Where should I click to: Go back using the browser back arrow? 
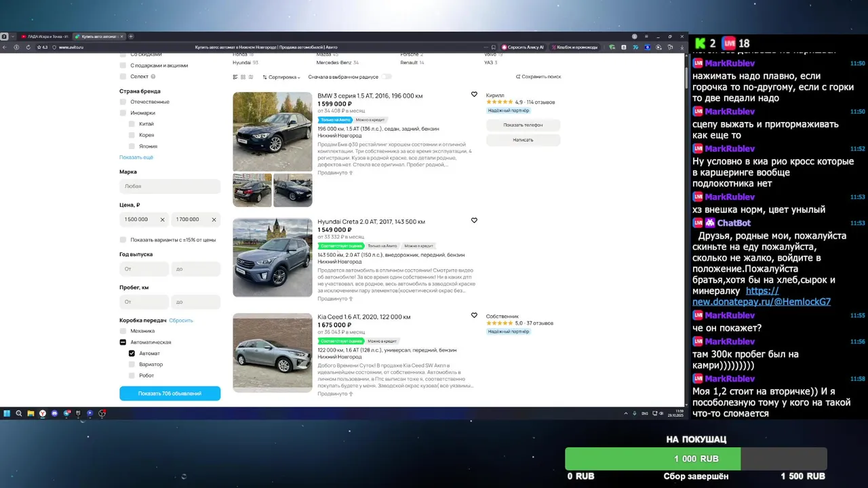pyautogui.click(x=5, y=47)
